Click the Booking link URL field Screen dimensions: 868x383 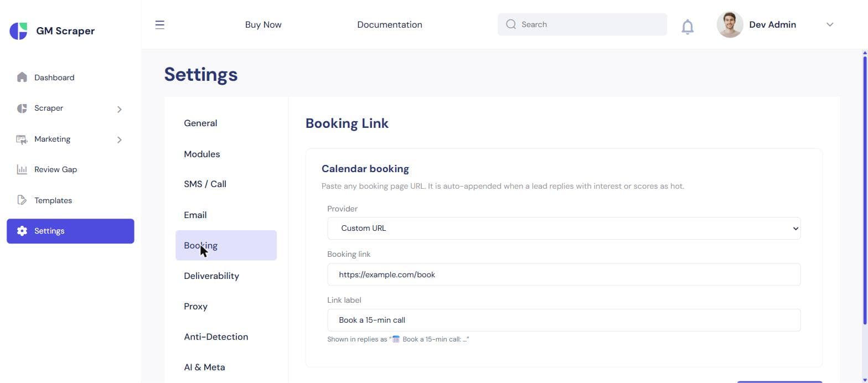coord(564,275)
